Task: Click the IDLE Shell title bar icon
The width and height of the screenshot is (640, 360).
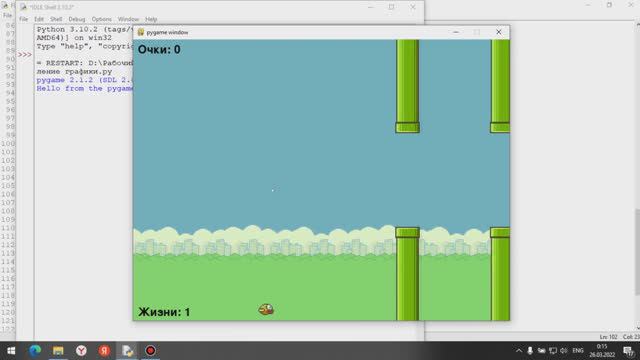Action: pyautogui.click(x=23, y=7)
